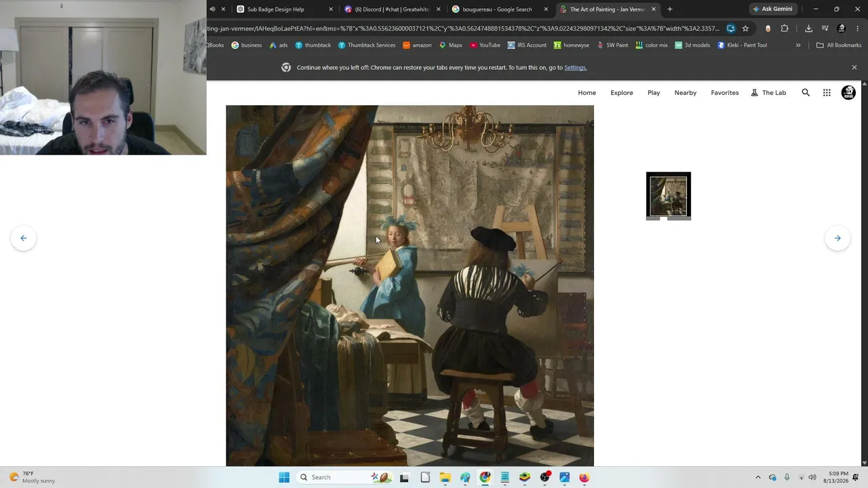Open the Maps bookmark
Screen dimensions: 868x488
click(450, 45)
